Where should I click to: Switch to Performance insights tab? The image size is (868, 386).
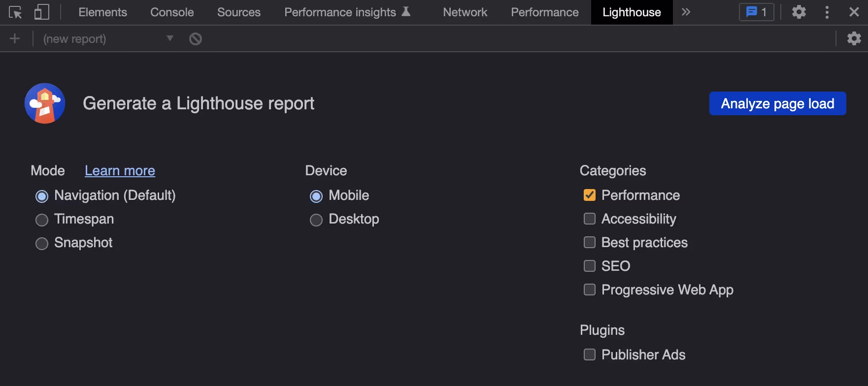coord(347,12)
